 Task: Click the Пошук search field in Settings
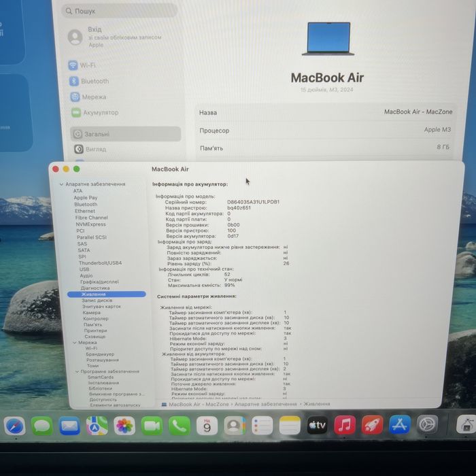pos(120,12)
